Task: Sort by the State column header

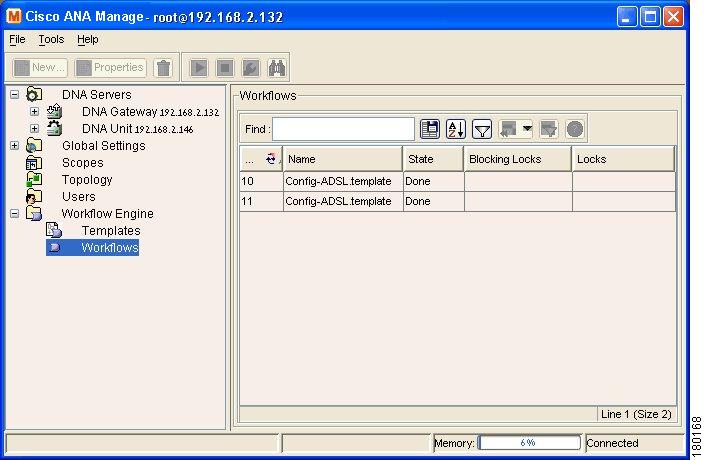Action: (x=433, y=159)
